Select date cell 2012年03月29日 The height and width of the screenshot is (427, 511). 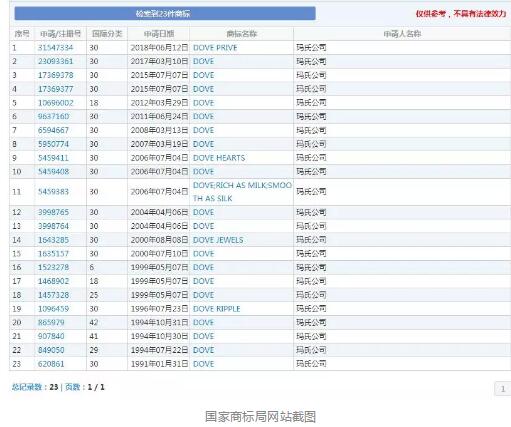(159, 103)
